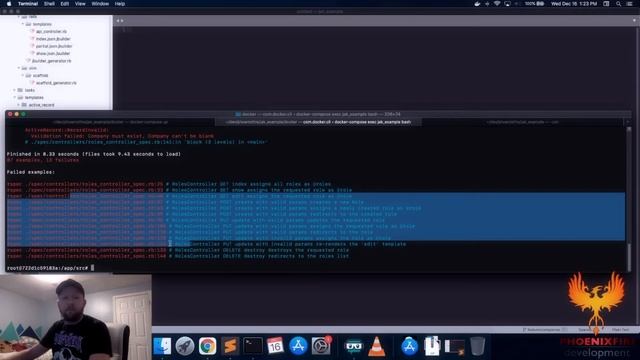Open the Finder icon in the Dock
Screen dimensions: 640x360
pos(162,346)
